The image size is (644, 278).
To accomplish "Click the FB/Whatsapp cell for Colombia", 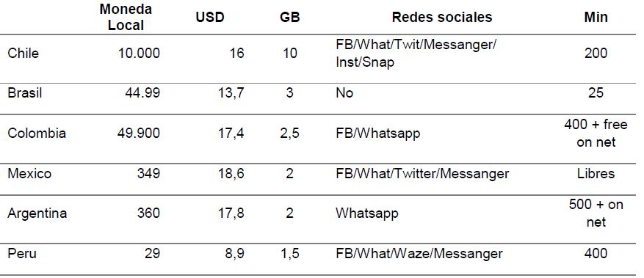I will click(378, 133).
